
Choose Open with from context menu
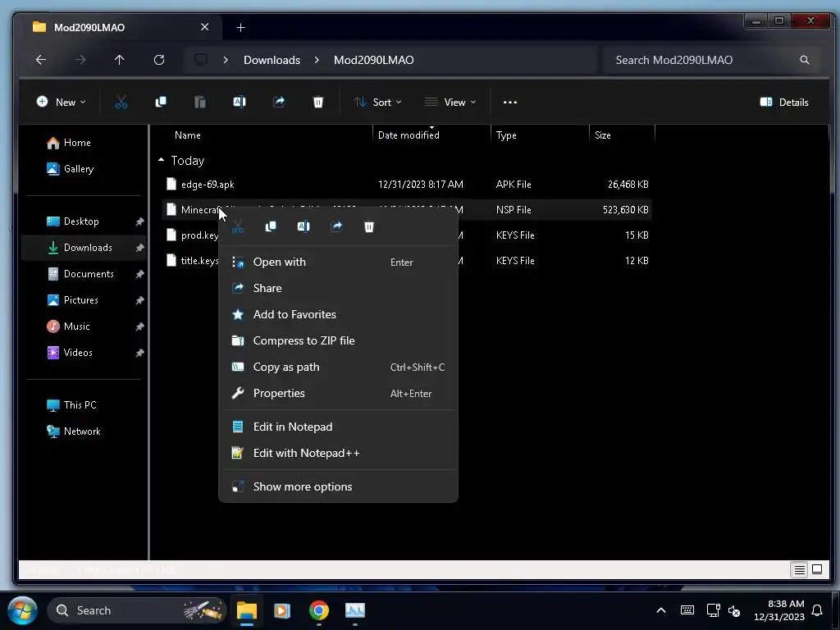(x=339, y=262)
